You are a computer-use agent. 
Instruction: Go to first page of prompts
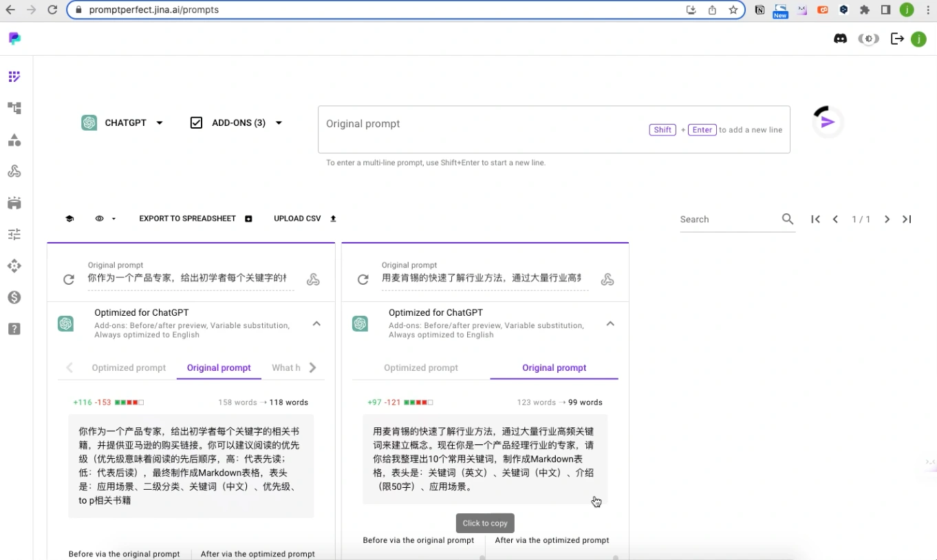pyautogui.click(x=815, y=219)
